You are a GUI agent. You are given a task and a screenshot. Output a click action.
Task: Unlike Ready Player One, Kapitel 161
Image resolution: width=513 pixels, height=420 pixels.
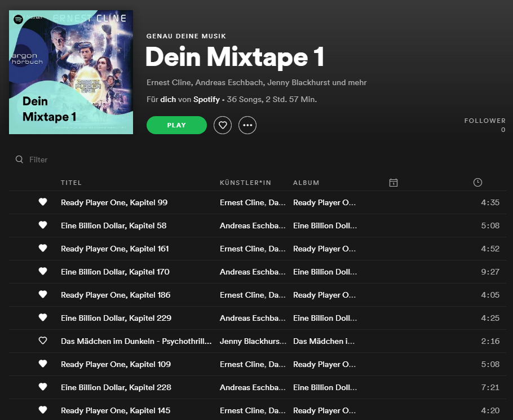click(x=43, y=248)
